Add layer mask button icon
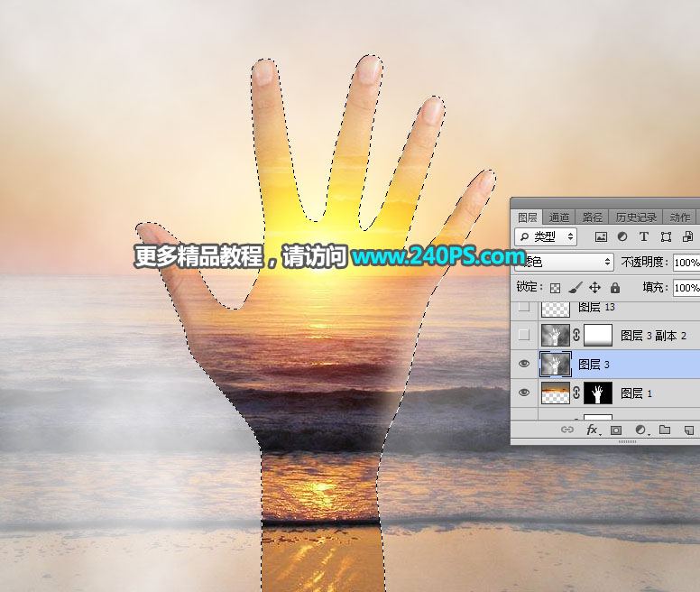The image size is (700, 592). click(x=616, y=430)
